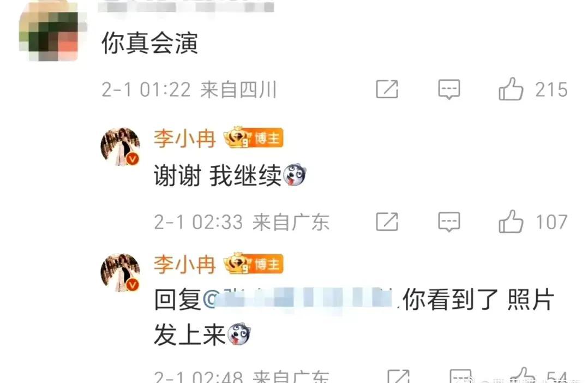Viewport: 588px width, 383px height.
Task: Open 李小冉 avatar on the 谢谢 reply
Action: [x=120, y=147]
